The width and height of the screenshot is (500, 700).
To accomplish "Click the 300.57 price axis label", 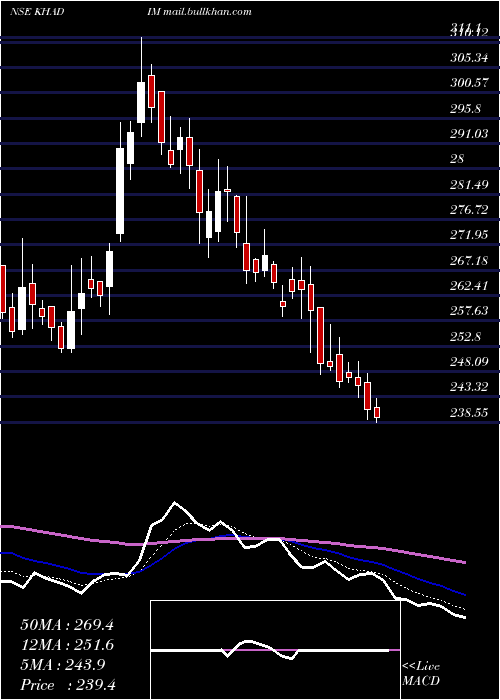I will 469,83.
